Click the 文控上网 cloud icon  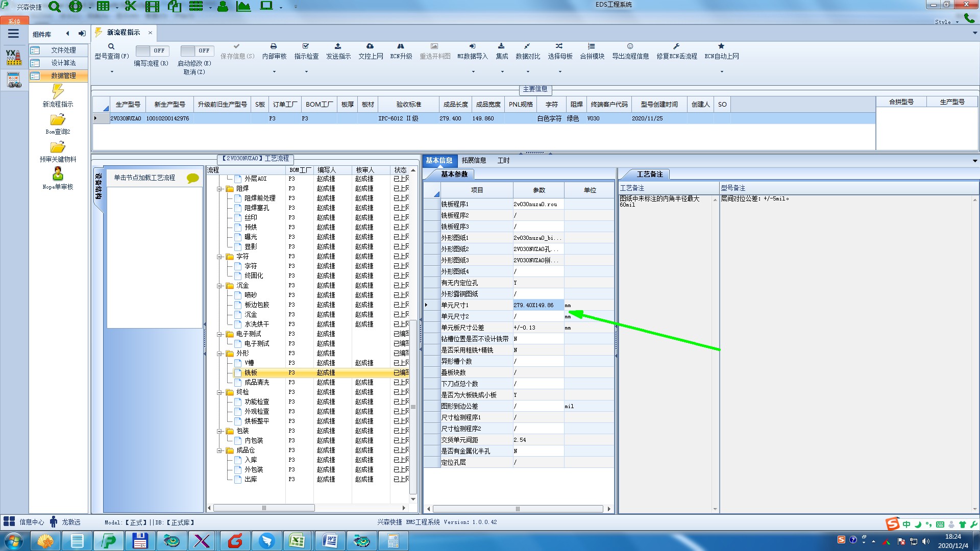click(x=370, y=46)
